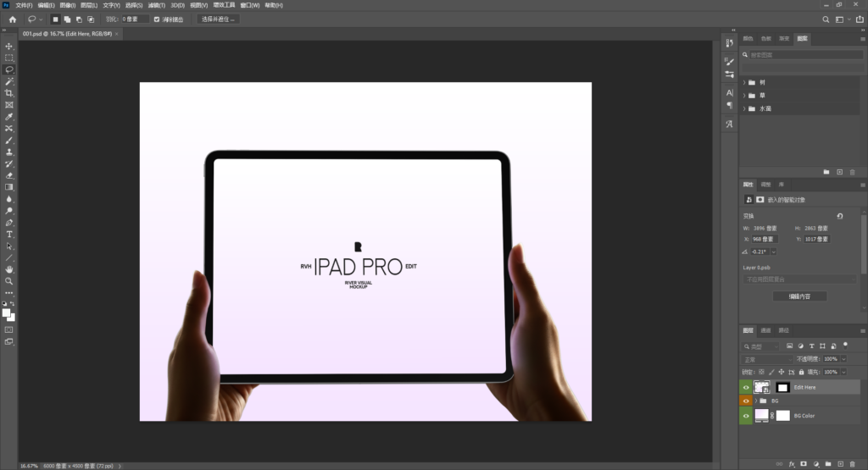The image size is (868, 470).
Task: Hide the BG group layer
Action: click(746, 401)
